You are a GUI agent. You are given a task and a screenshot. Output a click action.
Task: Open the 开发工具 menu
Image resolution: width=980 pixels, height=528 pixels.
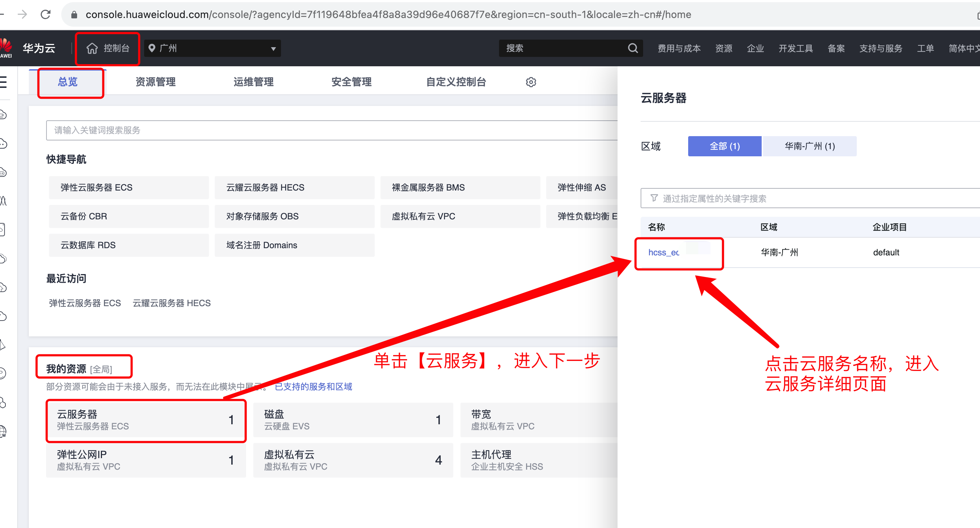click(796, 48)
